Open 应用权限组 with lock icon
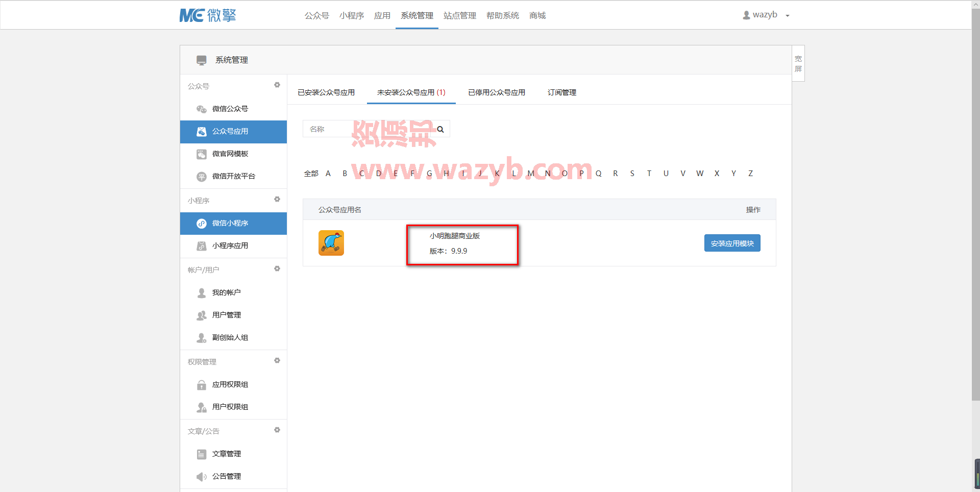The image size is (980, 492). click(233, 384)
